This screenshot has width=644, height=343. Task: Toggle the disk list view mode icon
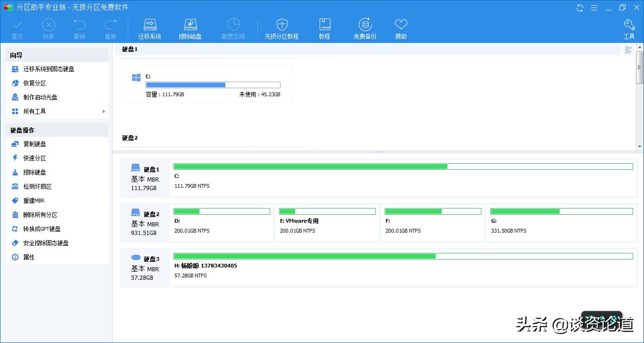pyautogui.click(x=628, y=50)
